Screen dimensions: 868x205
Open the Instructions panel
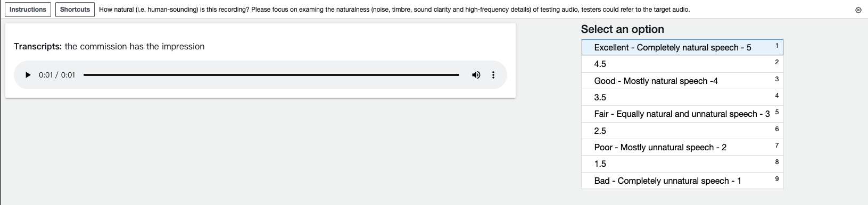[x=28, y=10]
